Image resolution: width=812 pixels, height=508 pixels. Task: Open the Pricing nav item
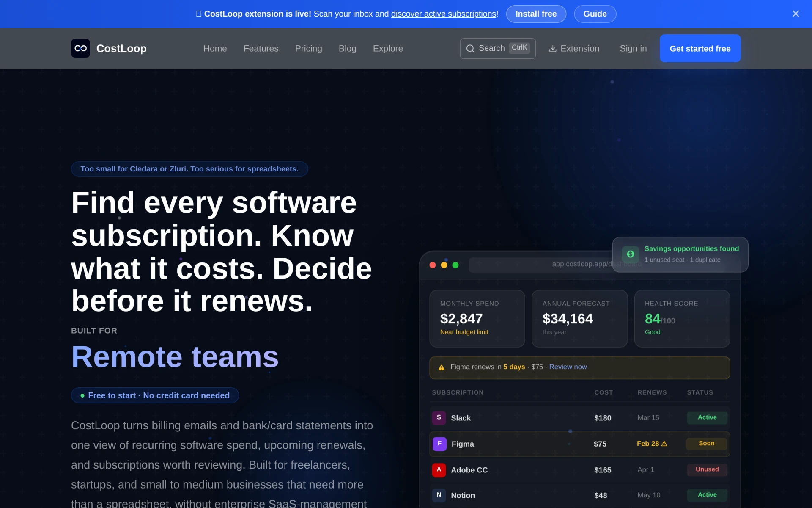(309, 49)
